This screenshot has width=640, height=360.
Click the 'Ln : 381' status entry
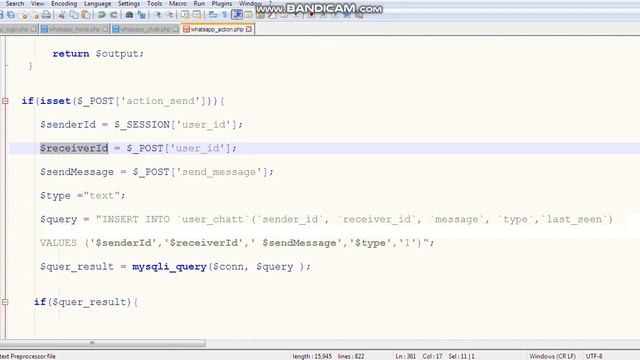[x=405, y=356]
